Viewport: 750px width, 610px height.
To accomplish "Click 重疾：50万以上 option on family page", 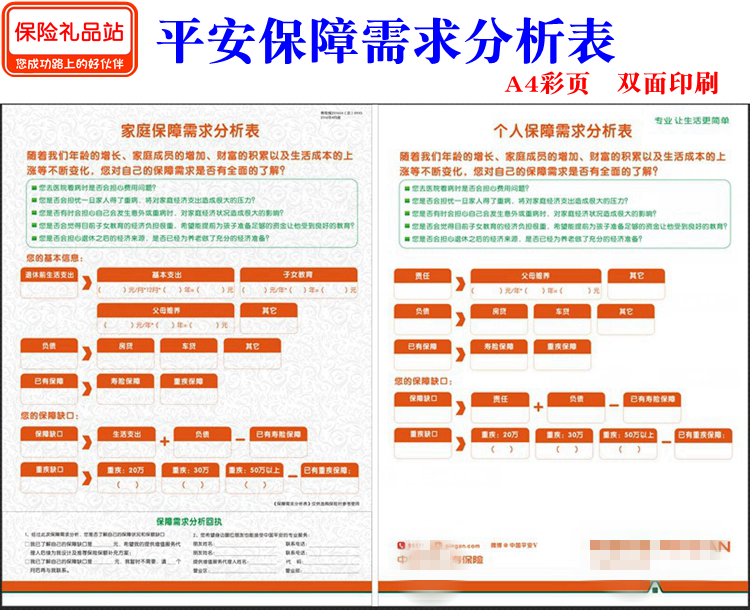I will pyautogui.click(x=254, y=478).
